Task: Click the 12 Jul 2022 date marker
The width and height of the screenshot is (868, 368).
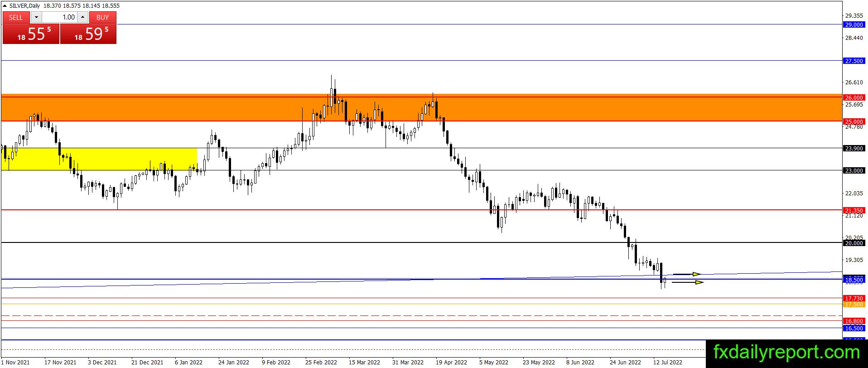Action: (x=667, y=363)
